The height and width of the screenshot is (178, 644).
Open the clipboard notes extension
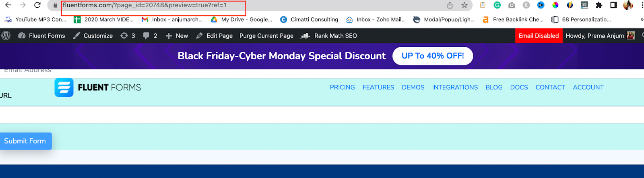coord(483,5)
